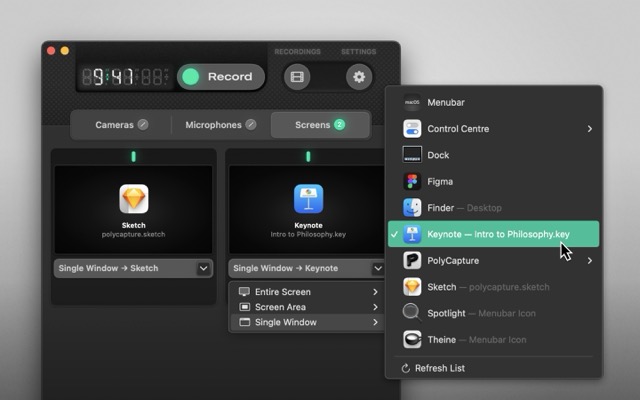
Task: Switch to the Cameras tab
Action: [x=121, y=125]
